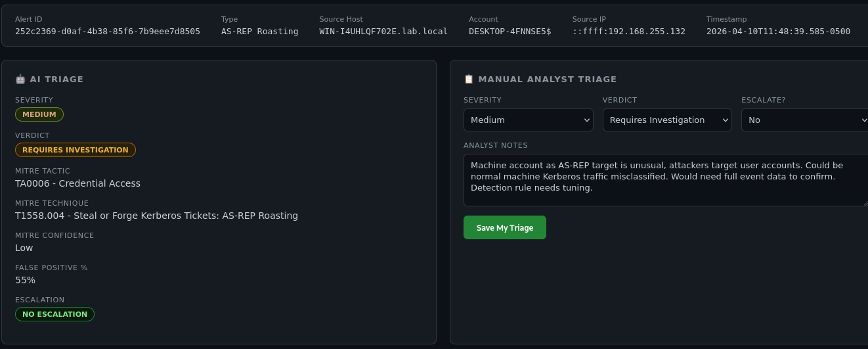Open the Severity dropdown set to Medium

[528, 120]
